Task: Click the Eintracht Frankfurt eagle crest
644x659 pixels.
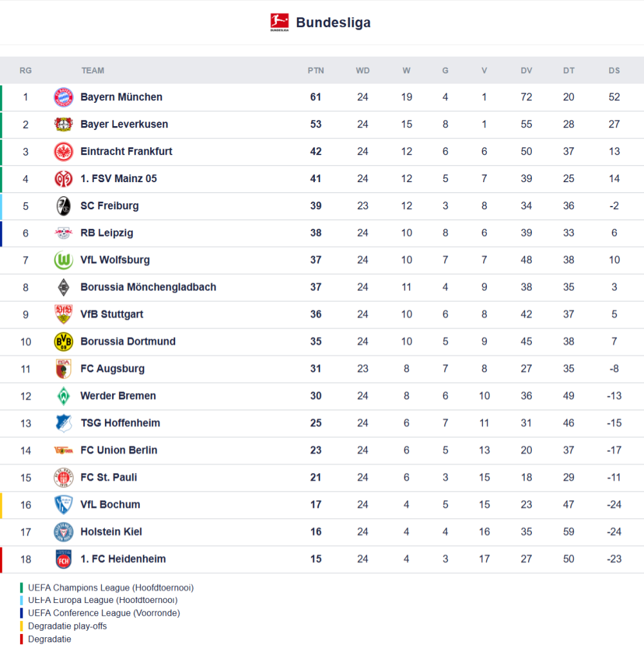Action: tap(63, 152)
